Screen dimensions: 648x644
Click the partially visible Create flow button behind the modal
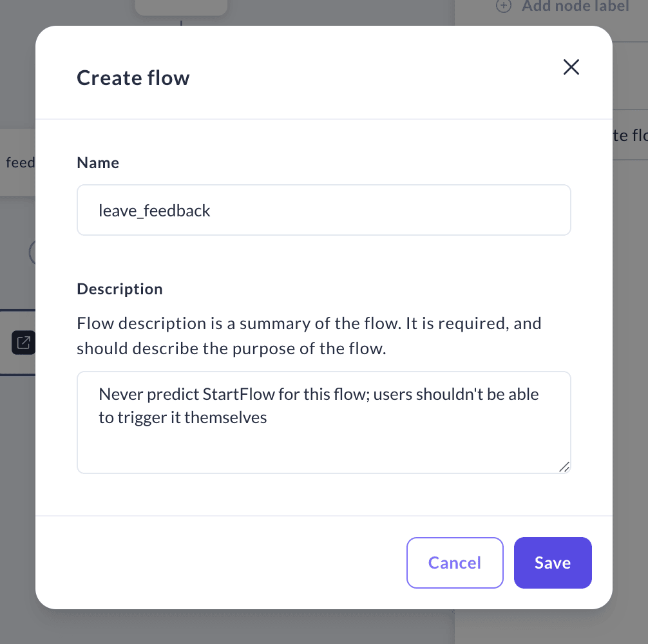pos(632,135)
